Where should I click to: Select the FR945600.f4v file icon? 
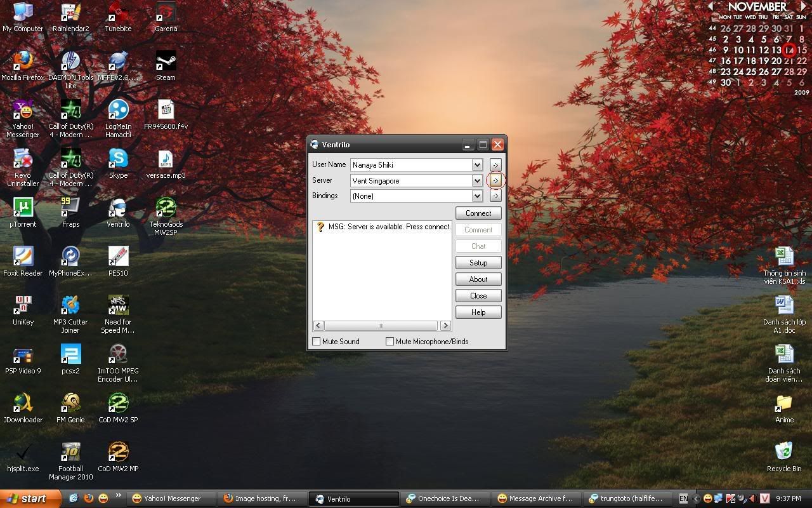[x=166, y=115]
